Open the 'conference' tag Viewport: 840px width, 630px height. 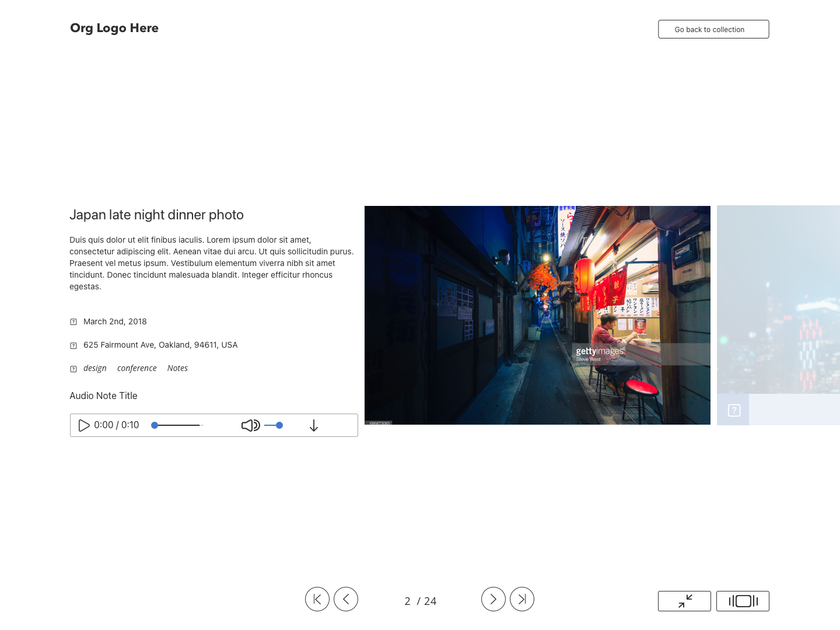click(136, 368)
